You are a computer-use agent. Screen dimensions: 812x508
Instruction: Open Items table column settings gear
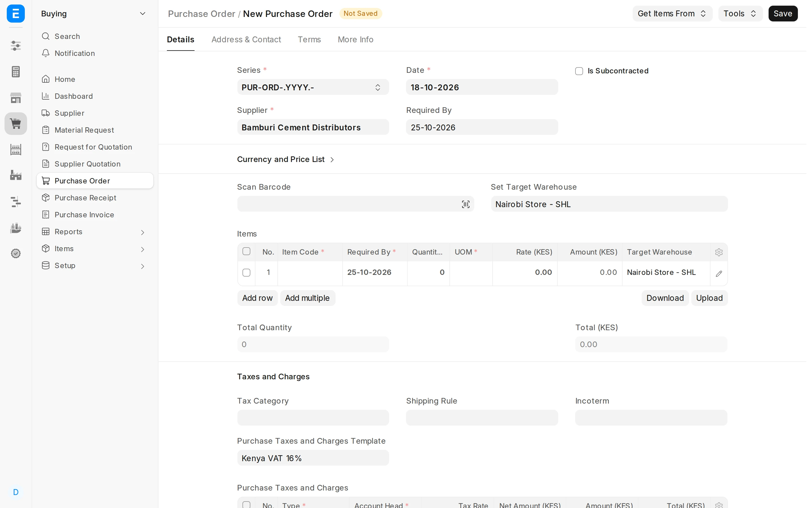point(718,252)
